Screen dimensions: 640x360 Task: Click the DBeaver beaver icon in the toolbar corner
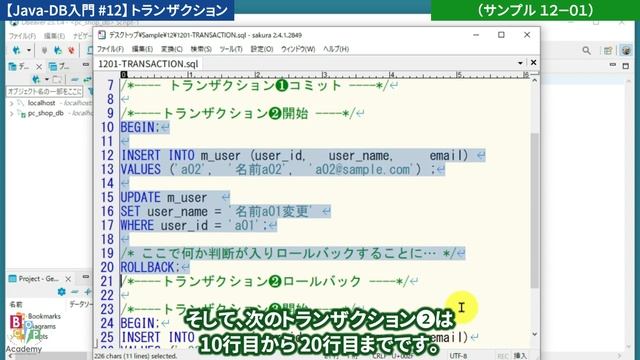626,51
